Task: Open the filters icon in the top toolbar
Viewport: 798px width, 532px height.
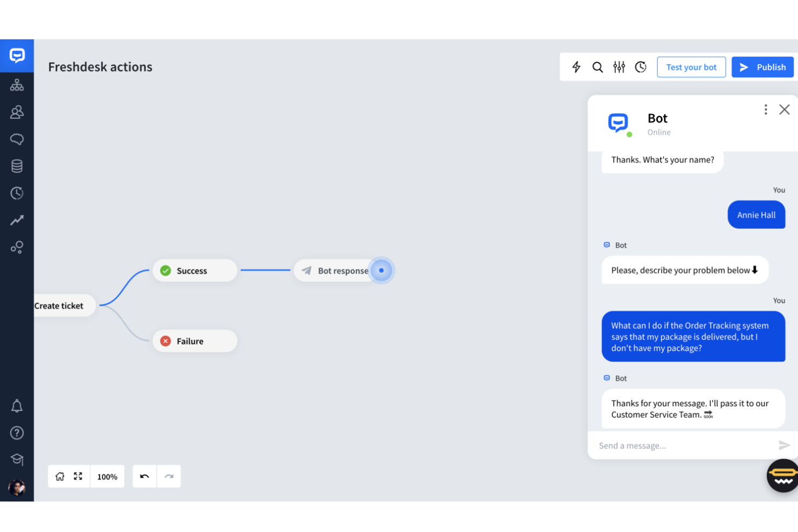Action: (619, 67)
